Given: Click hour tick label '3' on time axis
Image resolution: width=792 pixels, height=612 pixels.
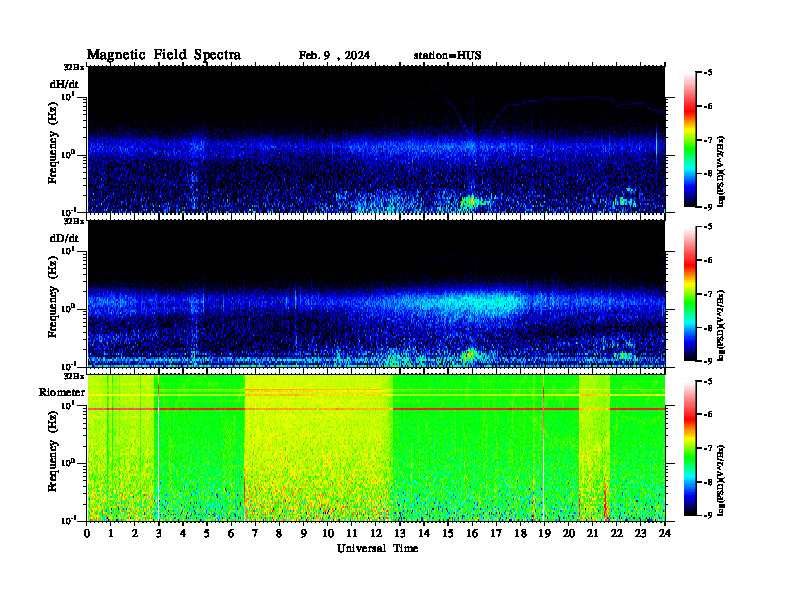Looking at the screenshot, I should 159,533.
